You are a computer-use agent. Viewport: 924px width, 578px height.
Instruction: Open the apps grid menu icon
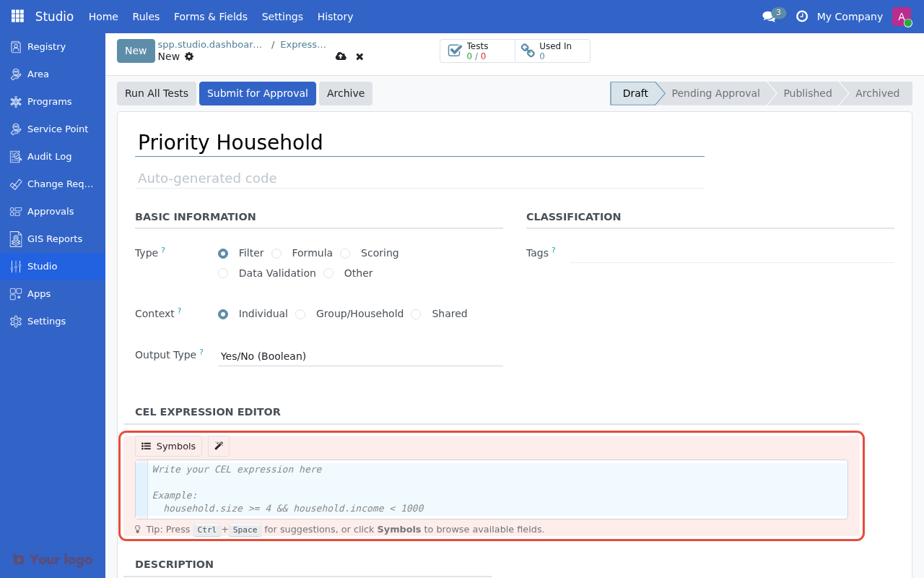(17, 16)
